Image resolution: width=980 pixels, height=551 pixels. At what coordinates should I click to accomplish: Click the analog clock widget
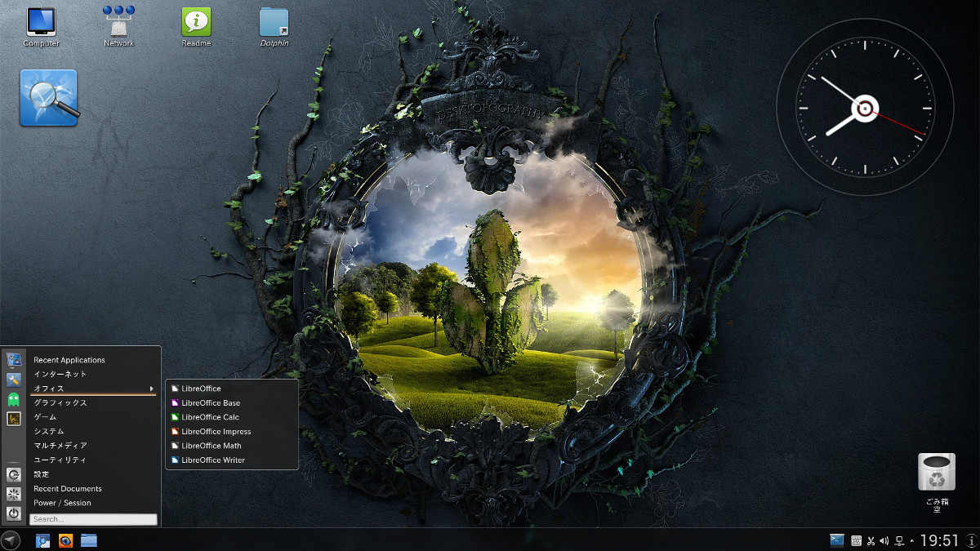864,109
